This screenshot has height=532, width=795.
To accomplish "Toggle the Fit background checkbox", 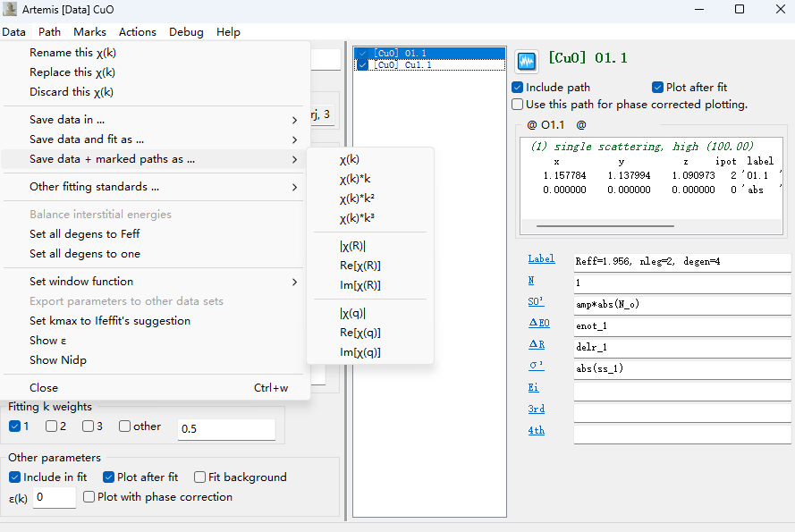I will click(x=200, y=477).
